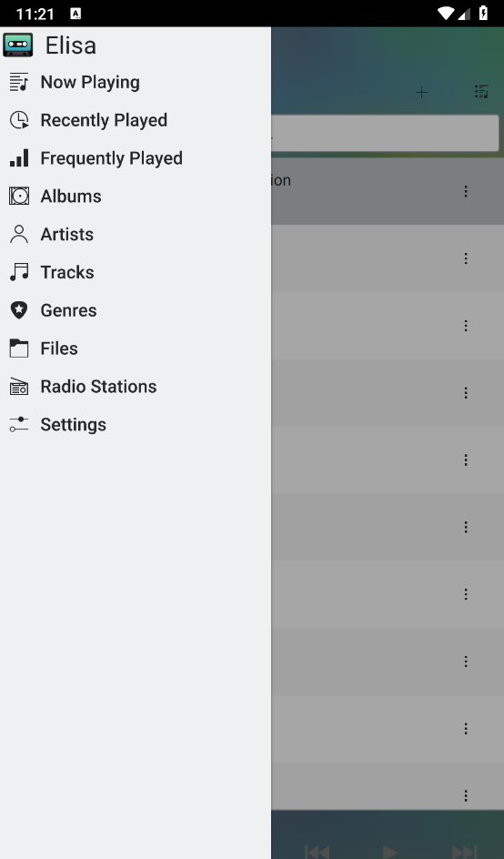Click the search filter text field
504x859 pixels.
click(x=385, y=133)
